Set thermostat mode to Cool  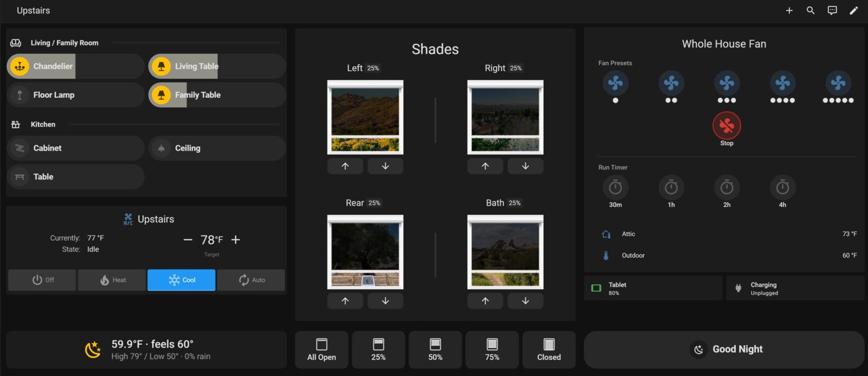182,280
